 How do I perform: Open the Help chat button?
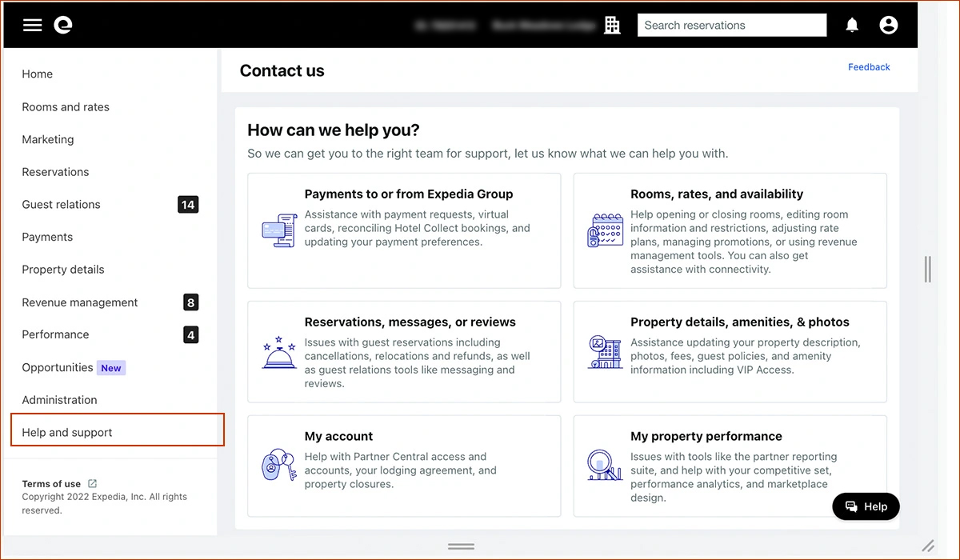tap(866, 506)
